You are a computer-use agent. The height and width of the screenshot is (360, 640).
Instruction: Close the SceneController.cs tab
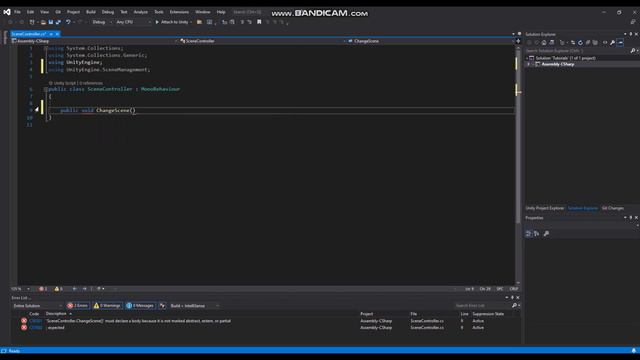point(57,34)
